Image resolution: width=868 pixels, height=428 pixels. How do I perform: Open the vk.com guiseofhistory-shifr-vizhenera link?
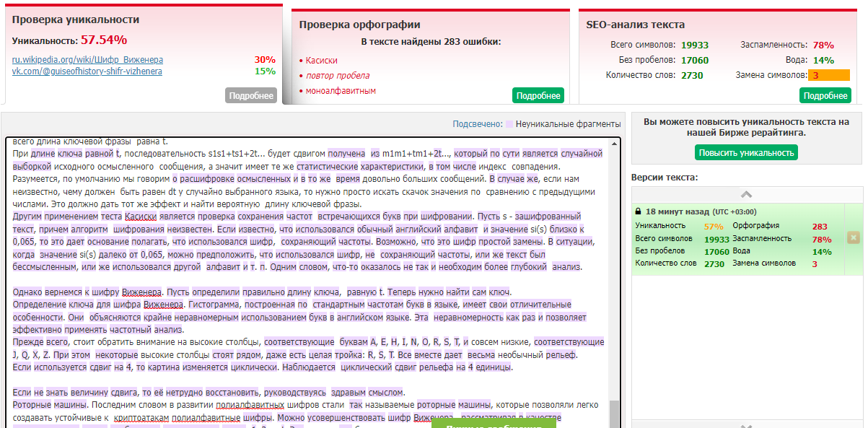click(87, 71)
